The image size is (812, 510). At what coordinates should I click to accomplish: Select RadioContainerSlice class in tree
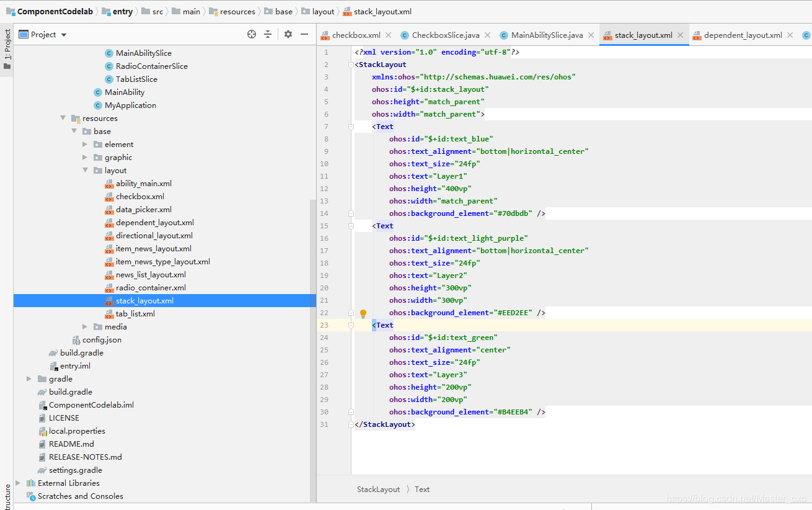(152, 66)
